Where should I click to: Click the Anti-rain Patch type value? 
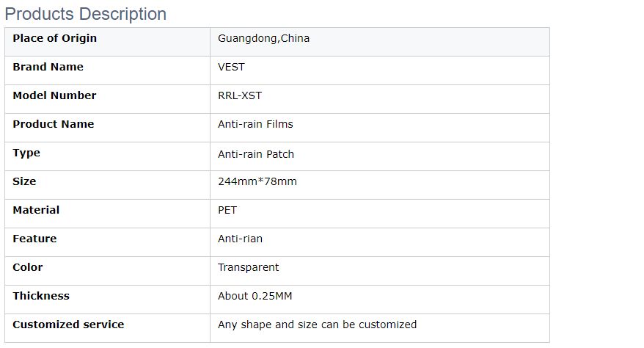[256, 154]
